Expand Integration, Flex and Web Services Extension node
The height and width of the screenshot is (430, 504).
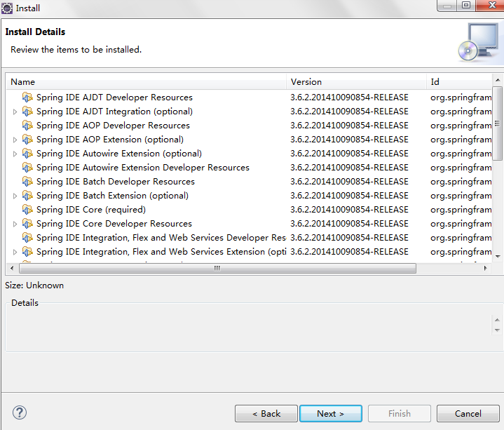(15, 252)
